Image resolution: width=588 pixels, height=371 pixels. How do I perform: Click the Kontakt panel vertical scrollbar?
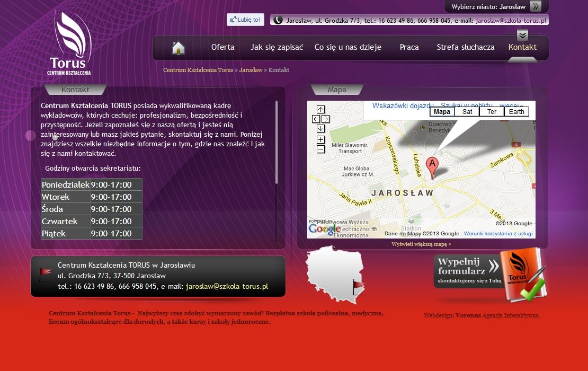tap(277, 143)
